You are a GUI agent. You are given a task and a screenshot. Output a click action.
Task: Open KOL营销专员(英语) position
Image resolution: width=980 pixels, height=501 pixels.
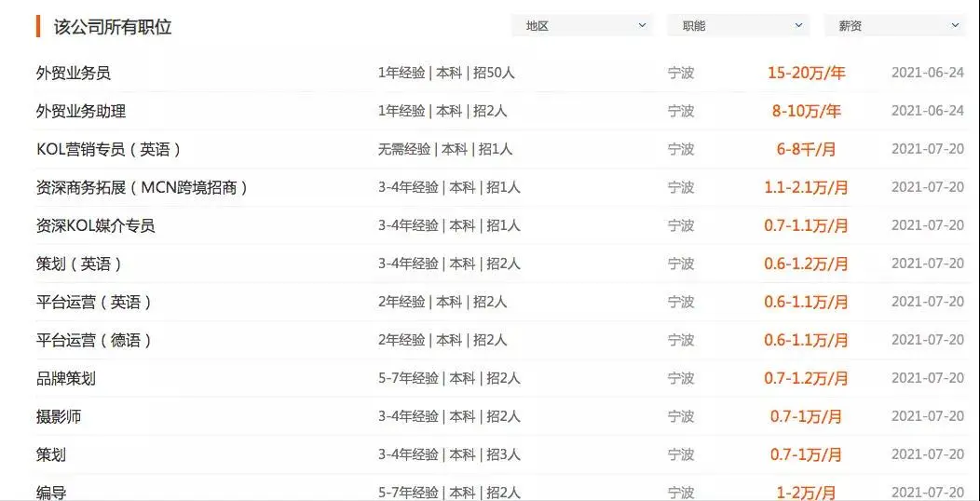pos(108,149)
